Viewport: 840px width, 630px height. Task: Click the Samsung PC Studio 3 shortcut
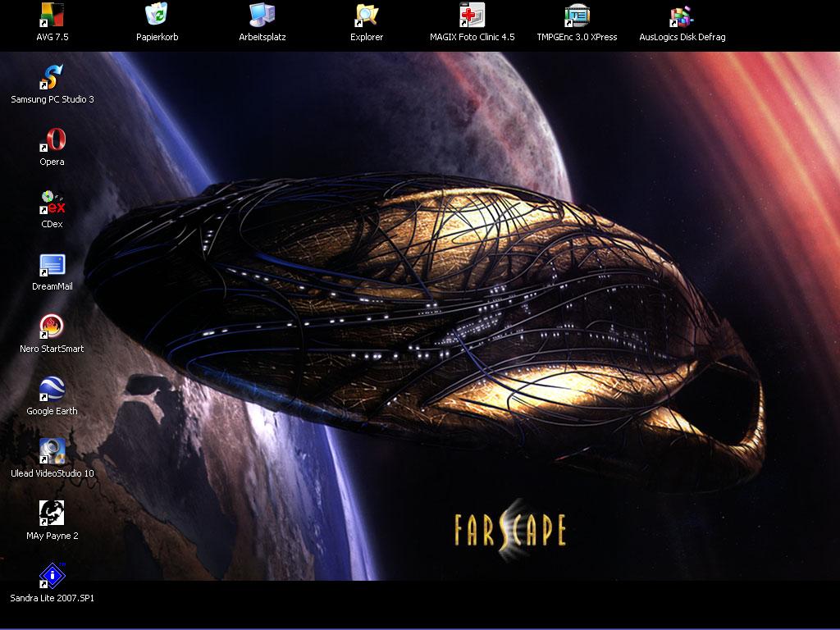[x=52, y=78]
